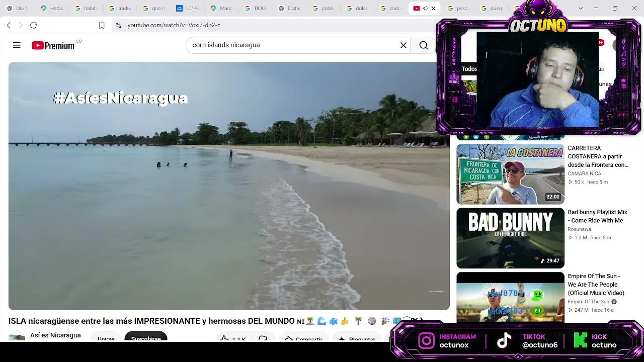
Task: Open the 'Distar' tab
Action: coord(289,9)
